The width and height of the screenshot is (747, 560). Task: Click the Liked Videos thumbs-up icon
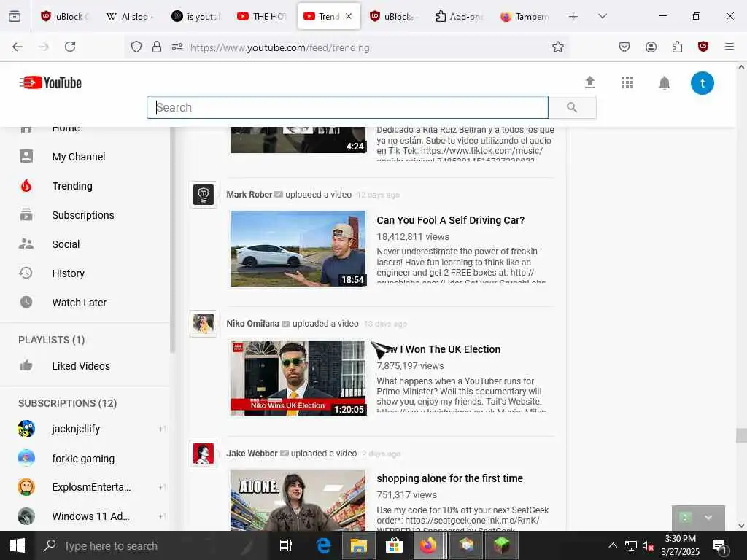pos(26,365)
